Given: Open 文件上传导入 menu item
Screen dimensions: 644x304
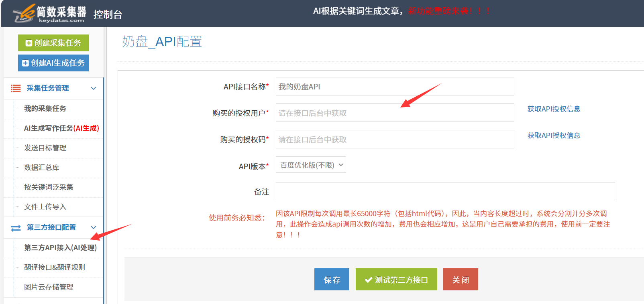Looking at the screenshot, I should (45, 207).
